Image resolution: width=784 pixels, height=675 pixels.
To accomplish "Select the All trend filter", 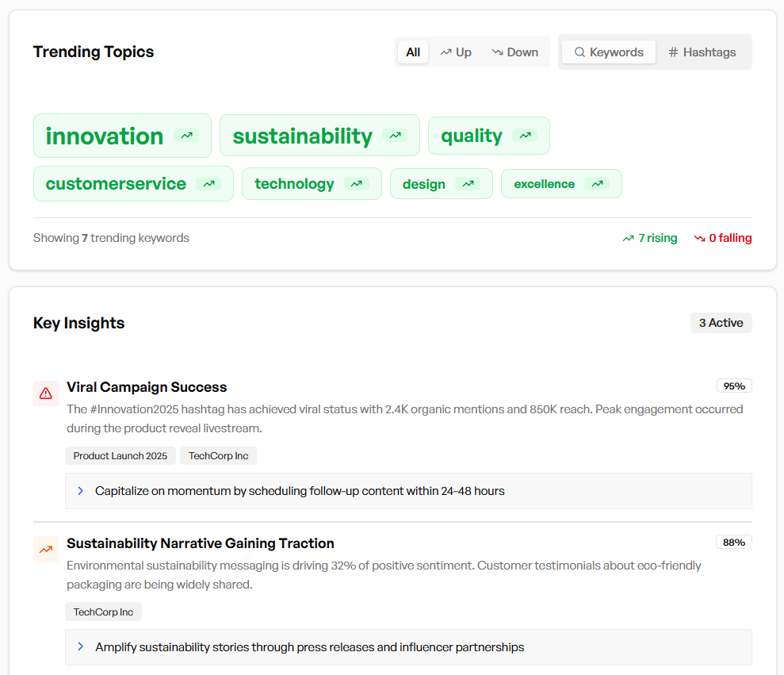I will click(x=413, y=52).
